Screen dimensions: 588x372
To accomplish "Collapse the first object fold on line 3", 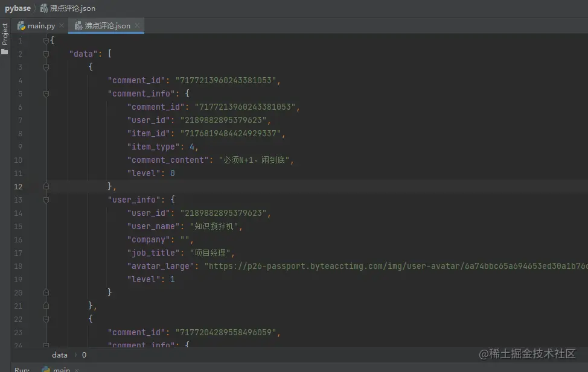I will tap(46, 68).
